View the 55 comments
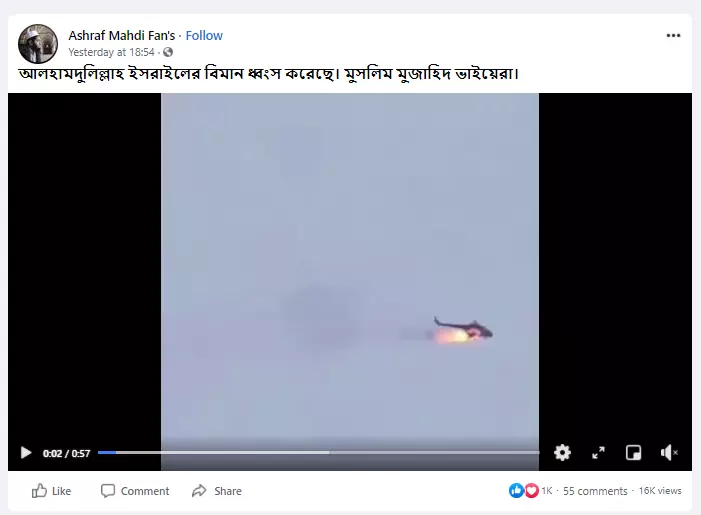 tap(595, 491)
